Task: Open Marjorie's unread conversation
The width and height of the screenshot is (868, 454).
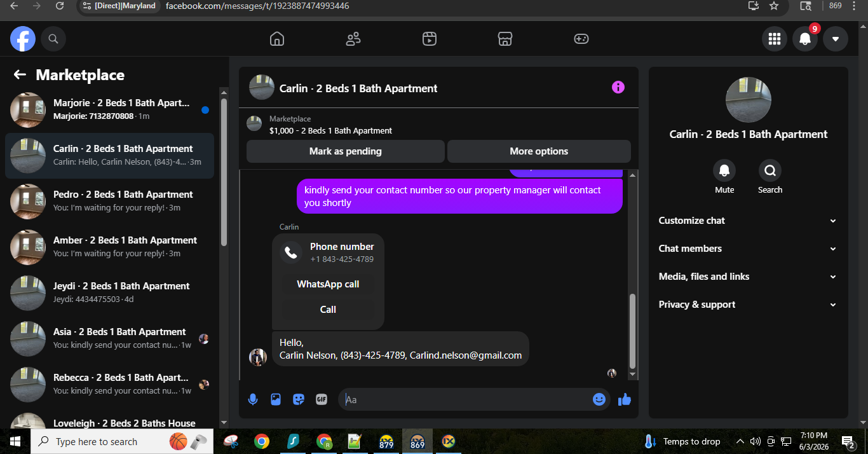Action: 109,110
